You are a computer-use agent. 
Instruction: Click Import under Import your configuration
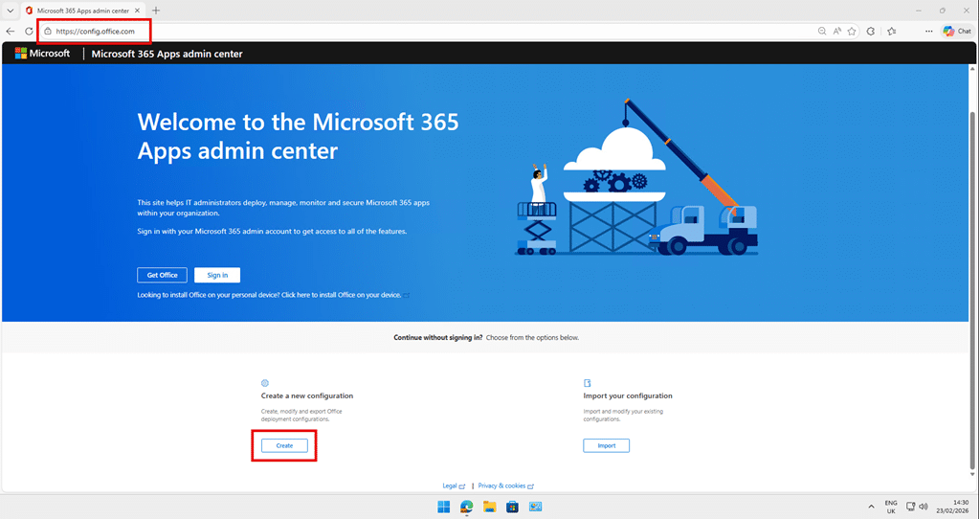(x=606, y=445)
